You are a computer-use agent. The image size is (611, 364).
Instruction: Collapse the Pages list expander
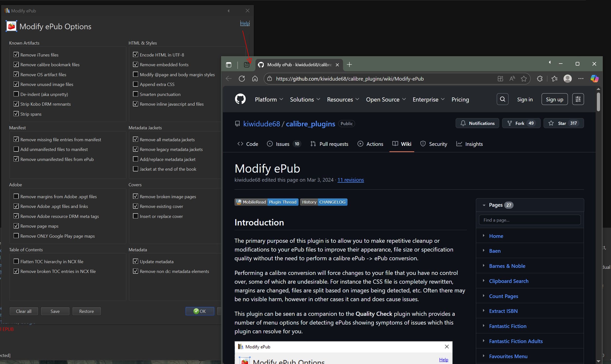point(484,205)
